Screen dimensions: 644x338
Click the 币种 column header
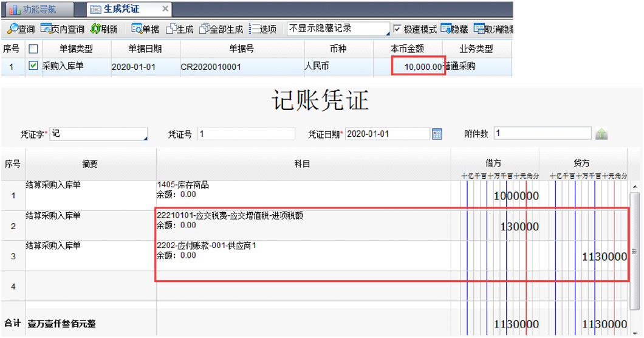click(x=338, y=49)
